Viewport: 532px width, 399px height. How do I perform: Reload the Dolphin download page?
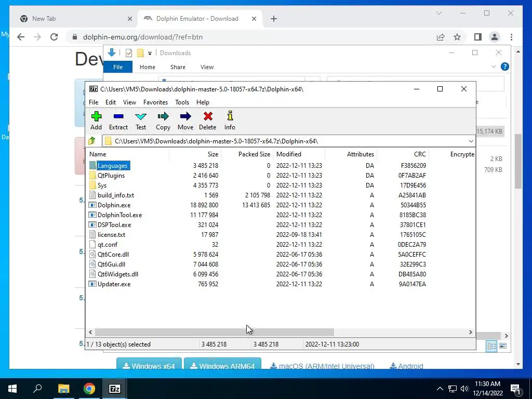click(54, 37)
